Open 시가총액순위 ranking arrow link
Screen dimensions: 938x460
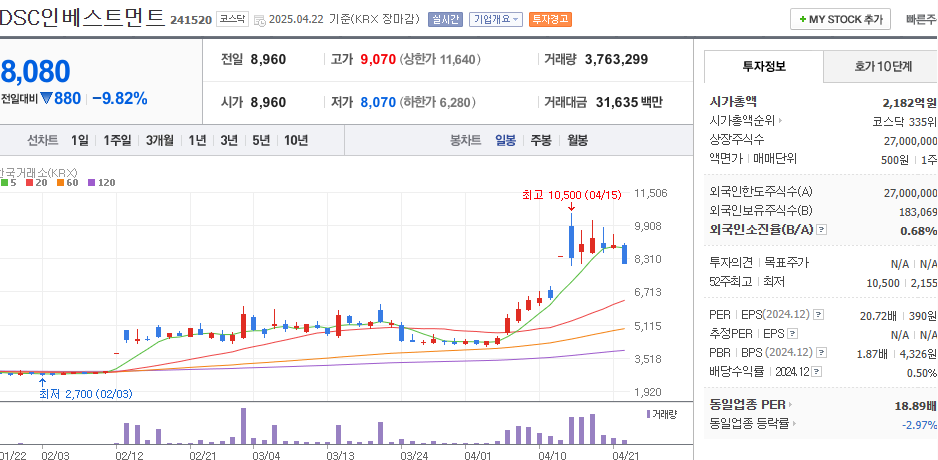[x=780, y=121]
